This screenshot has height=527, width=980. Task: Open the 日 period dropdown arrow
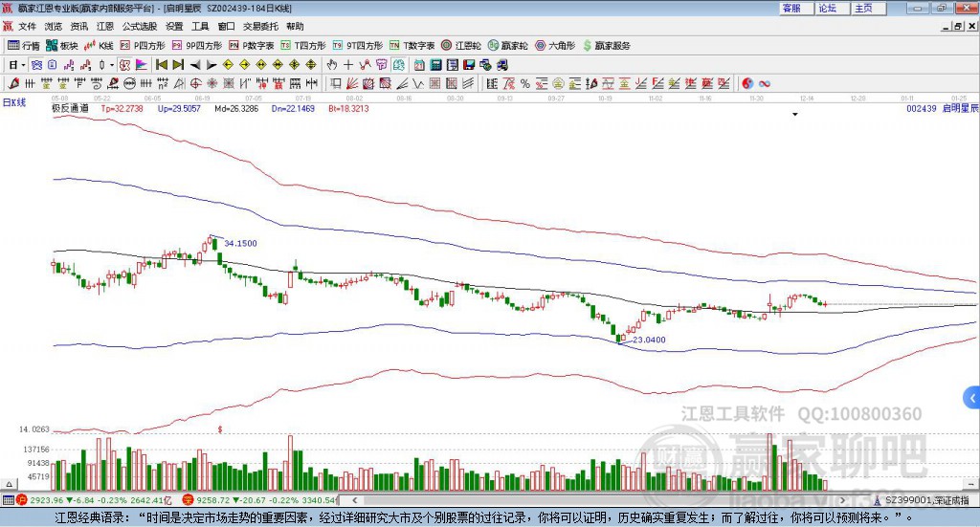coord(23,64)
